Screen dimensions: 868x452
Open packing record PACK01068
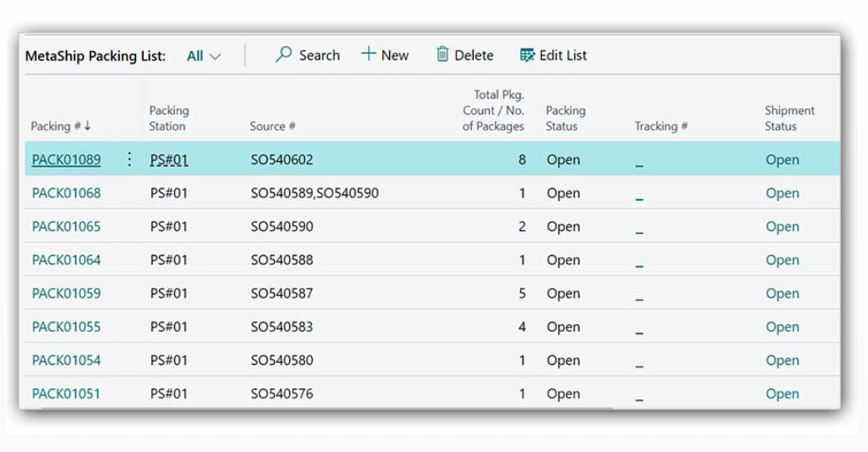point(66,193)
